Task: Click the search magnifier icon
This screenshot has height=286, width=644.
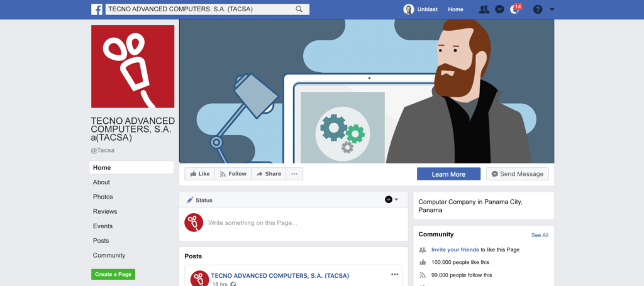Action: (x=299, y=9)
